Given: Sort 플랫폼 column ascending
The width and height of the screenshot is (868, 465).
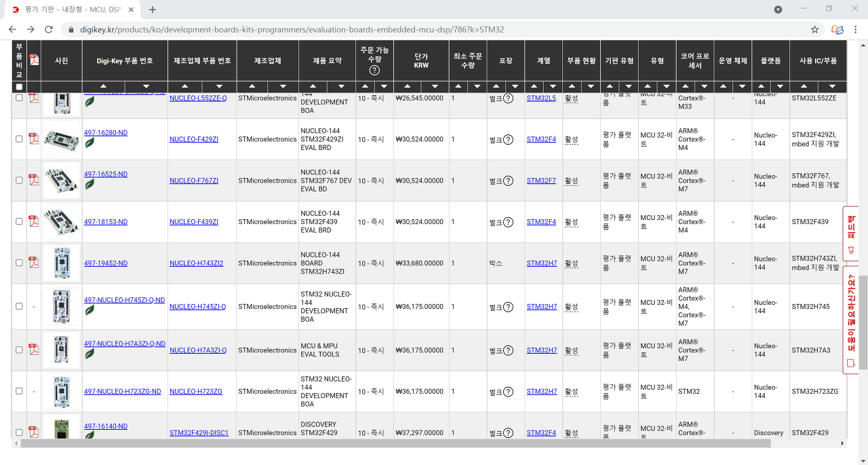Looking at the screenshot, I should click(x=761, y=87).
